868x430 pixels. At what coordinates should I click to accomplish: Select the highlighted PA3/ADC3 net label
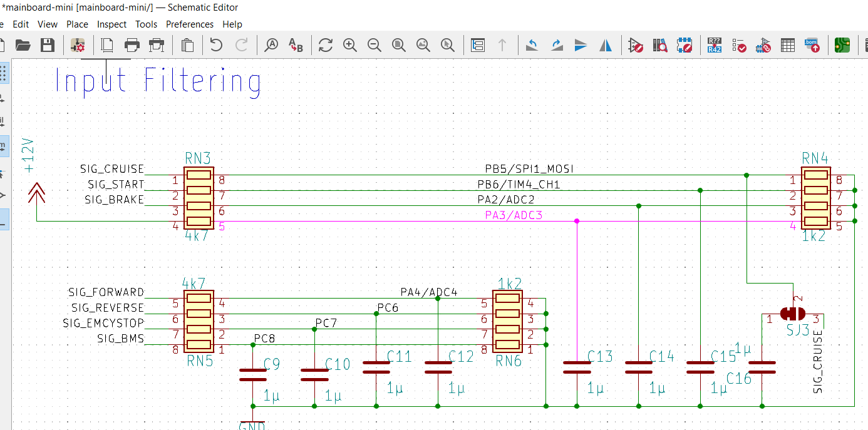(x=513, y=215)
